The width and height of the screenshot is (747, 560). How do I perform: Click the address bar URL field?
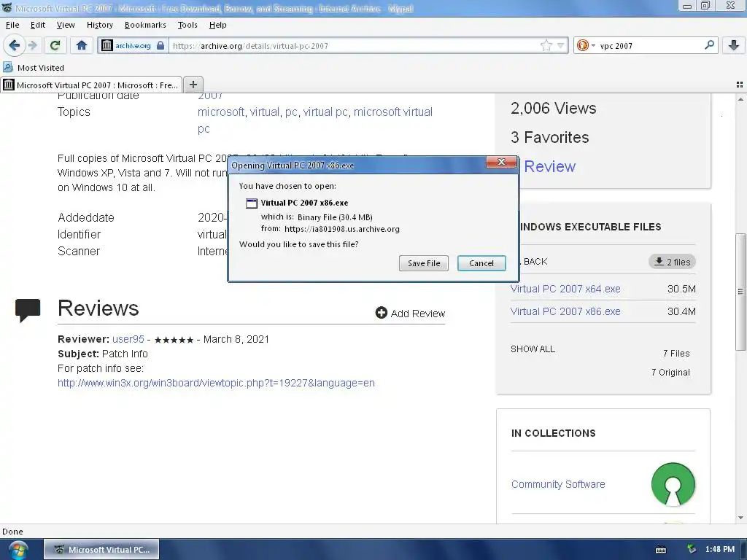[x=355, y=46]
